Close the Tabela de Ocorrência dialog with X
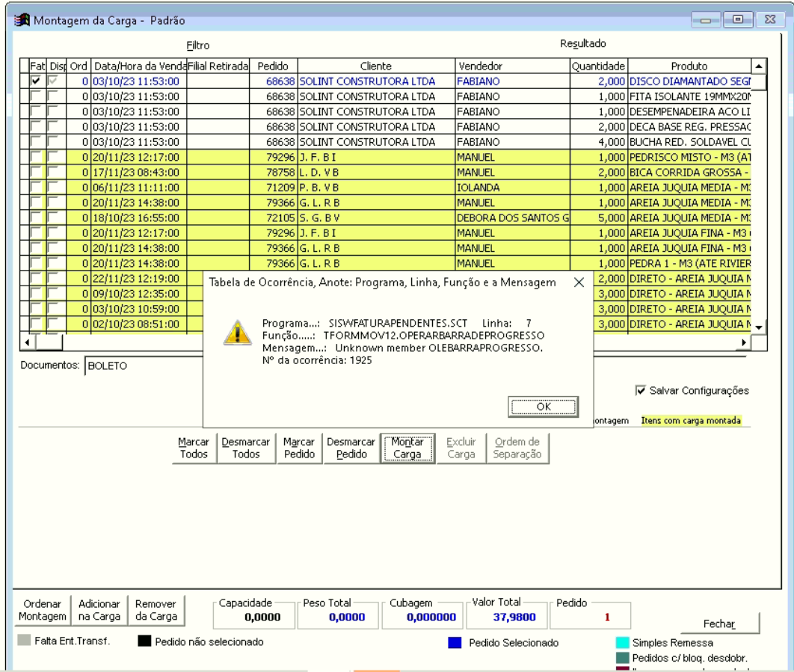 pyautogui.click(x=578, y=283)
